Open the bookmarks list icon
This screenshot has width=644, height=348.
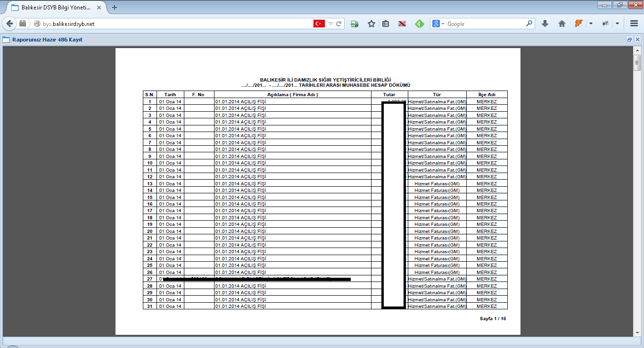click(386, 24)
